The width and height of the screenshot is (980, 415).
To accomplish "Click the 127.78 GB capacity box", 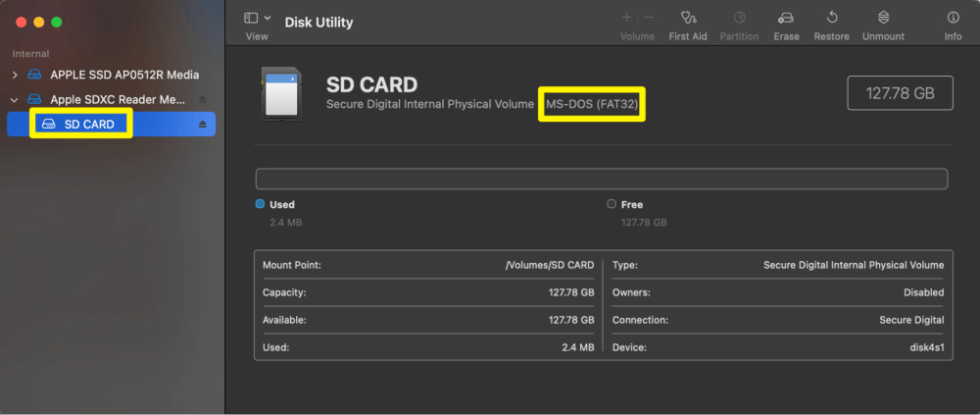I will (x=900, y=93).
